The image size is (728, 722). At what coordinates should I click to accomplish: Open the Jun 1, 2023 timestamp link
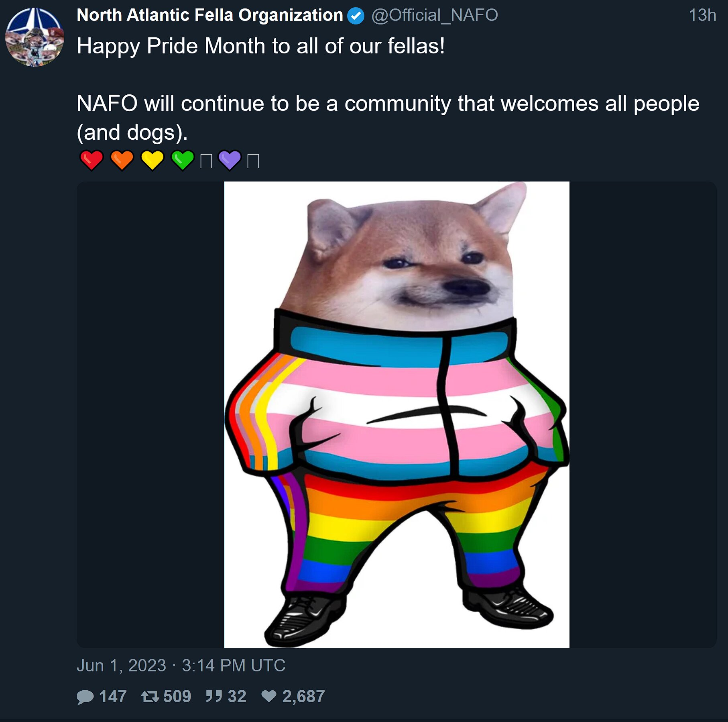[181, 666]
